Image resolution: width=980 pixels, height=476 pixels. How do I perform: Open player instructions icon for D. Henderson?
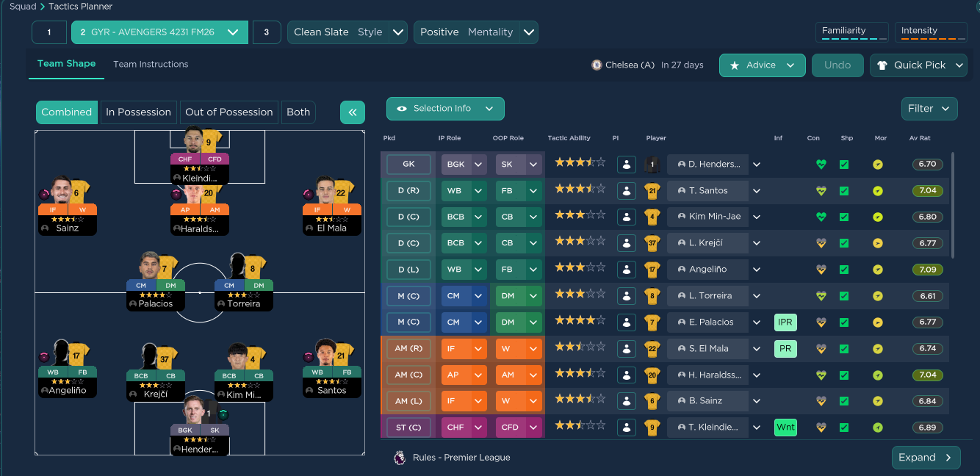coord(627,165)
